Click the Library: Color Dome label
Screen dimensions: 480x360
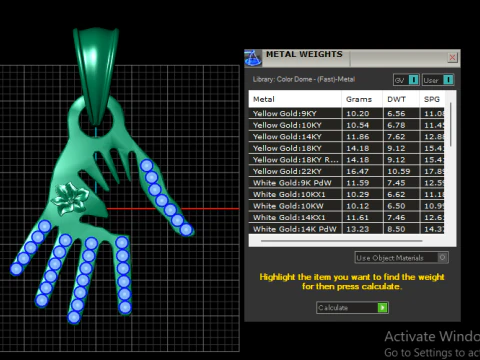[304, 79]
